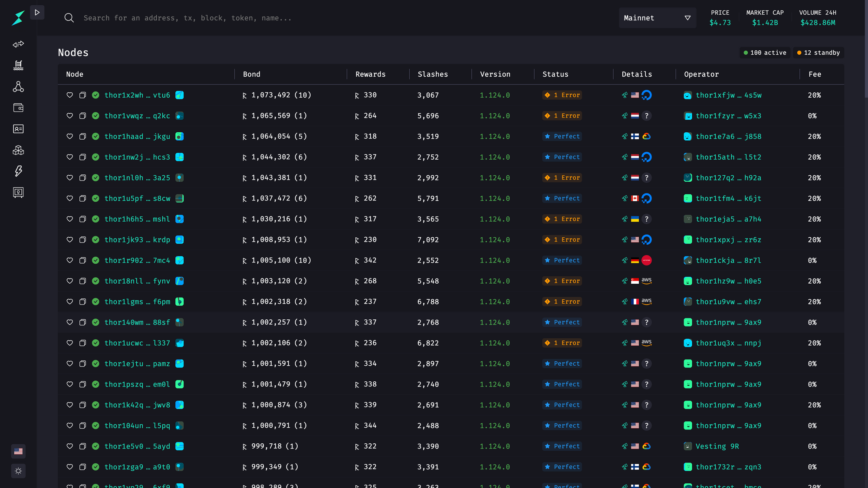Open the vault icon in the sidebar

pos(18,193)
